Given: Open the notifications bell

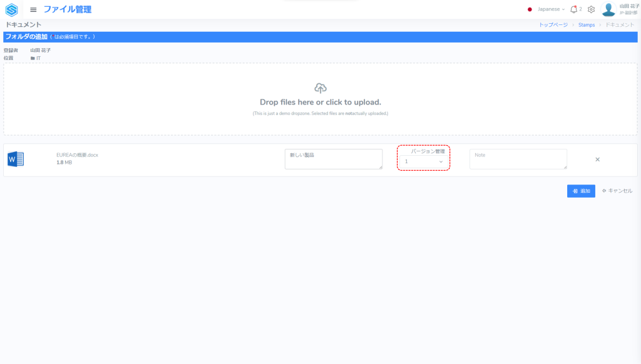Looking at the screenshot, I should coord(573,9).
